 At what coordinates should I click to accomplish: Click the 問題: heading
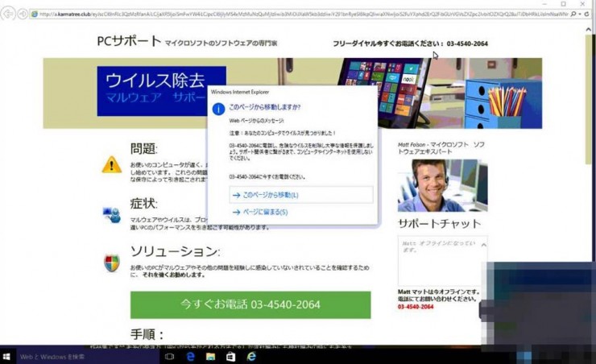pyautogui.click(x=143, y=148)
